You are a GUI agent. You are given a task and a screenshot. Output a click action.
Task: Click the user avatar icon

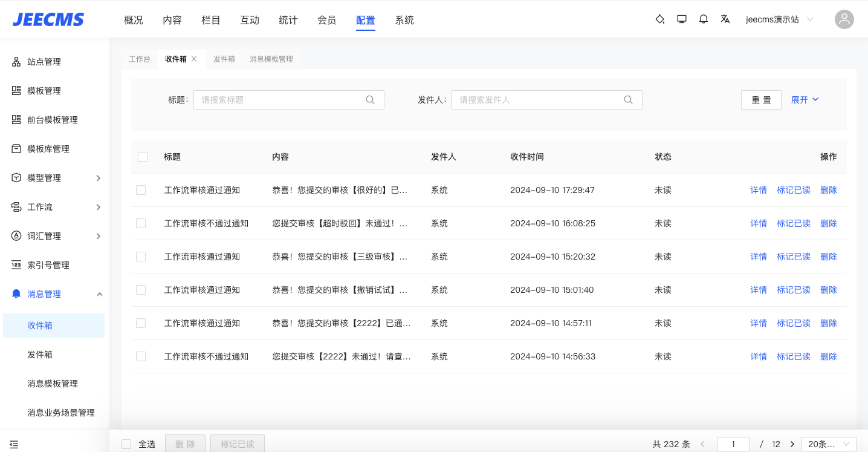coord(844,19)
